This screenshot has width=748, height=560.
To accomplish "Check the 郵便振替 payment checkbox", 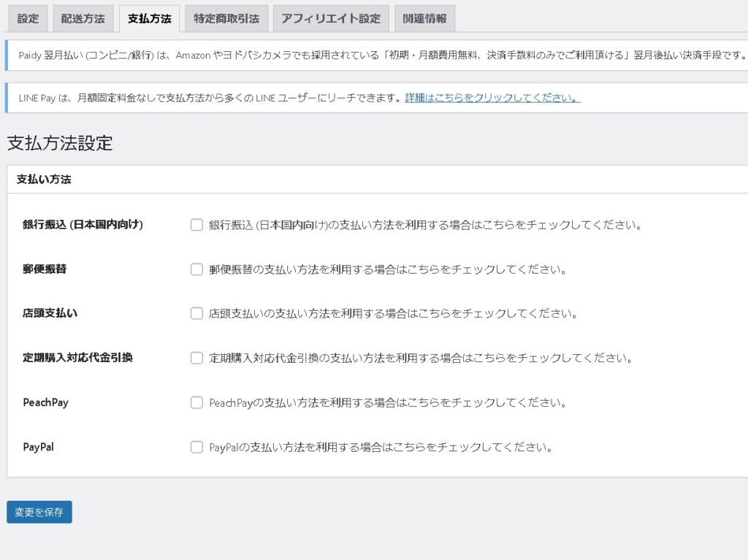I will (196, 269).
